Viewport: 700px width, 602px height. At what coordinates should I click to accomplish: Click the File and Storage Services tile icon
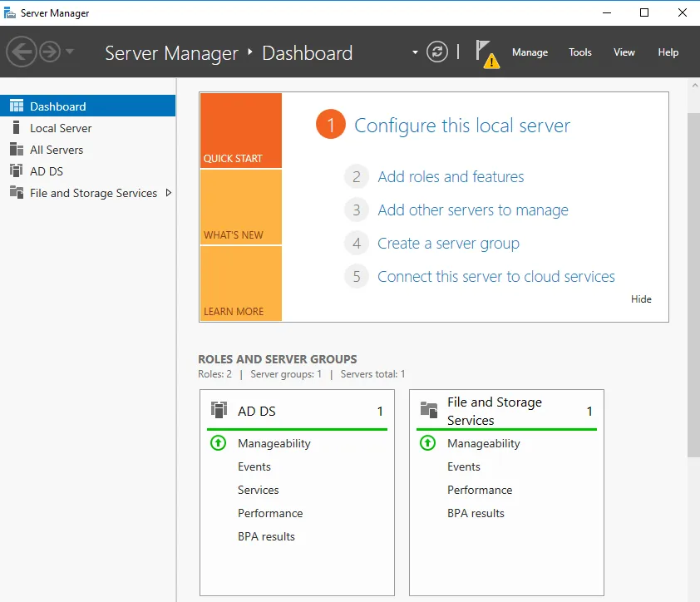coord(429,410)
